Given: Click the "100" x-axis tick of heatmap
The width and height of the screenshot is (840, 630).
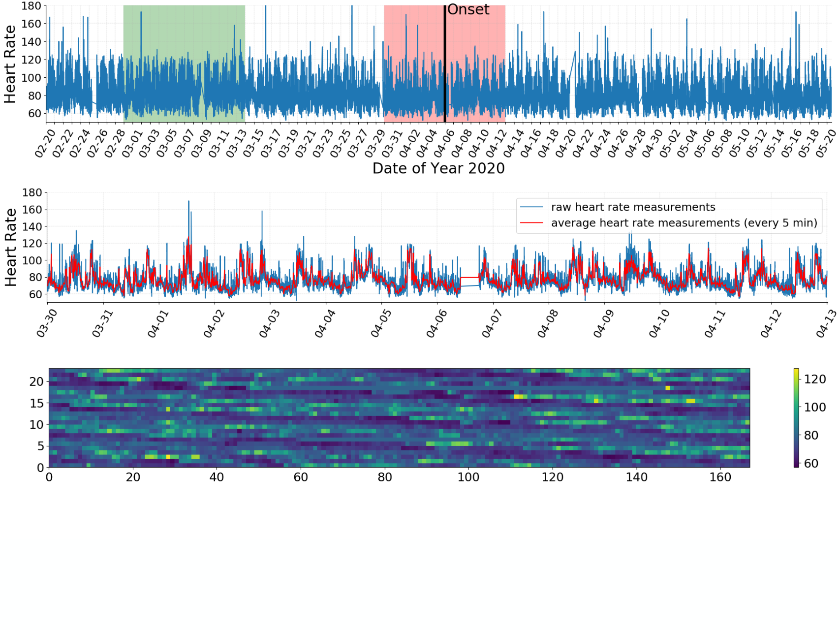Looking at the screenshot, I should (468, 477).
